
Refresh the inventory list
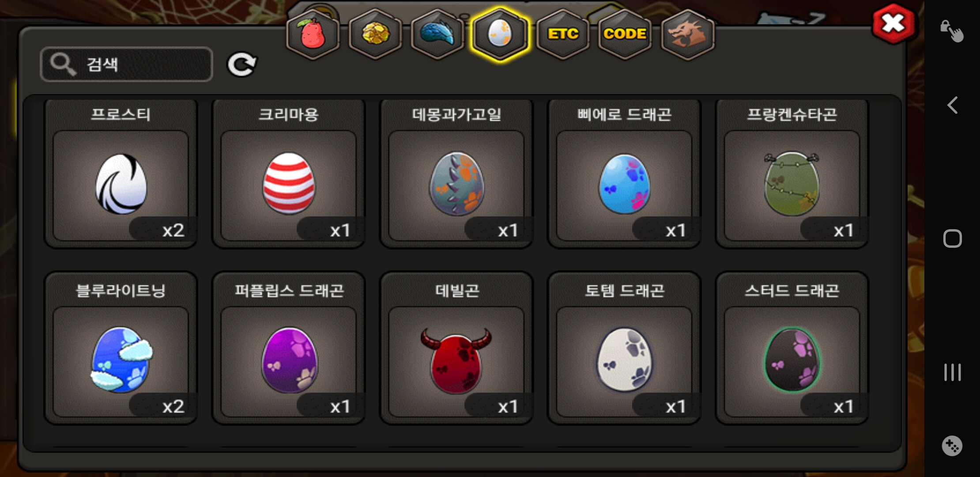[x=242, y=64]
